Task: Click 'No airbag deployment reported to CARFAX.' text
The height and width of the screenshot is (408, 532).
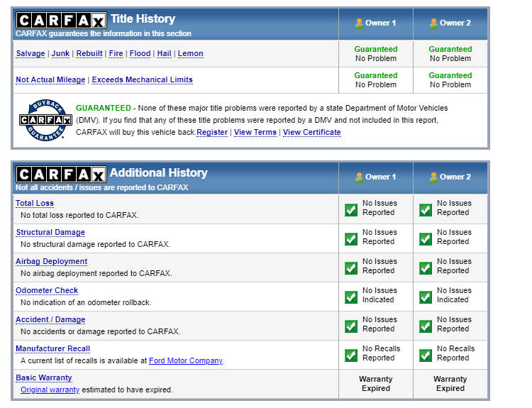Action: (x=96, y=274)
